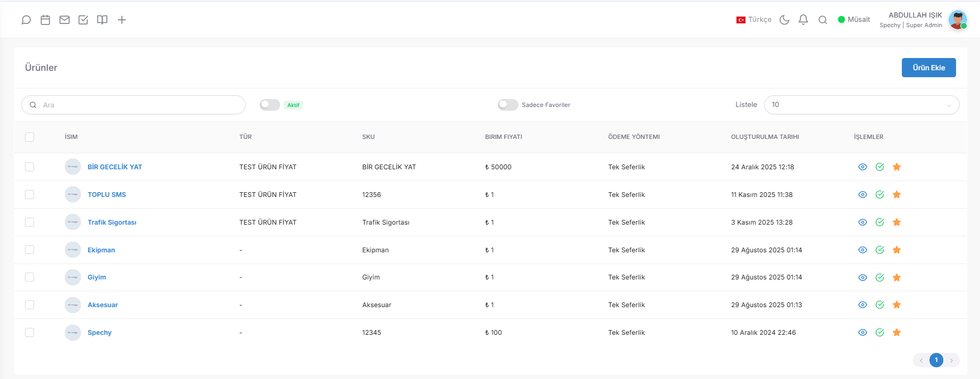This screenshot has height=379, width=980.
Task: View Spechy via eye icon
Action: pyautogui.click(x=862, y=333)
